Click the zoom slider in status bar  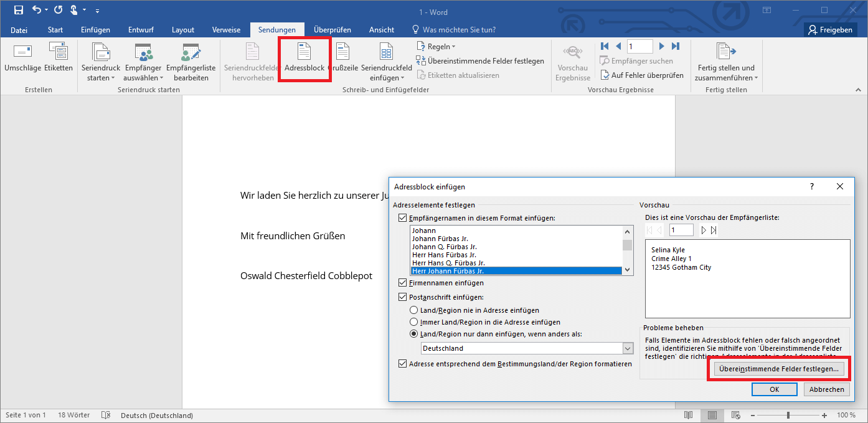(x=788, y=416)
